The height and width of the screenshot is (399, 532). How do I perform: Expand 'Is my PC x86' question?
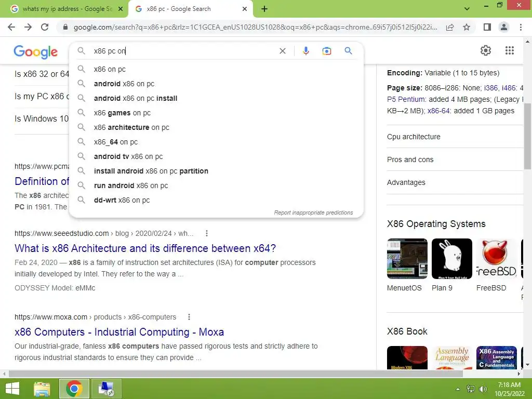[42, 96]
